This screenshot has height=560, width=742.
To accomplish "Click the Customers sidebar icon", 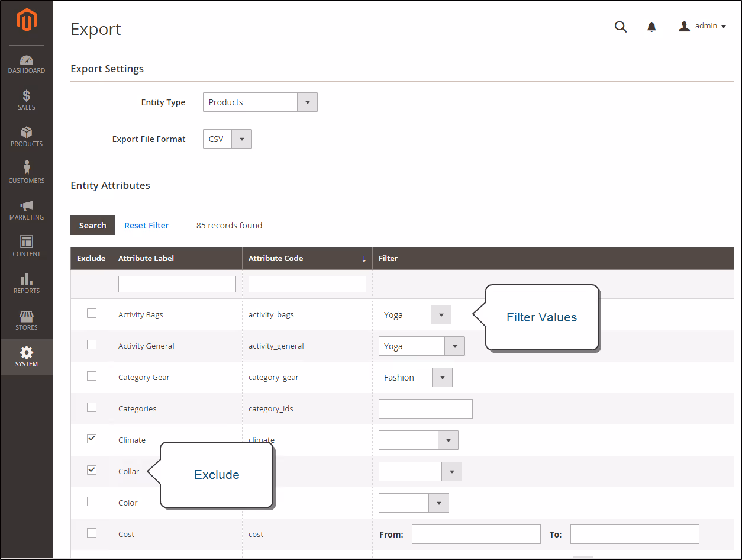I will click(x=26, y=173).
